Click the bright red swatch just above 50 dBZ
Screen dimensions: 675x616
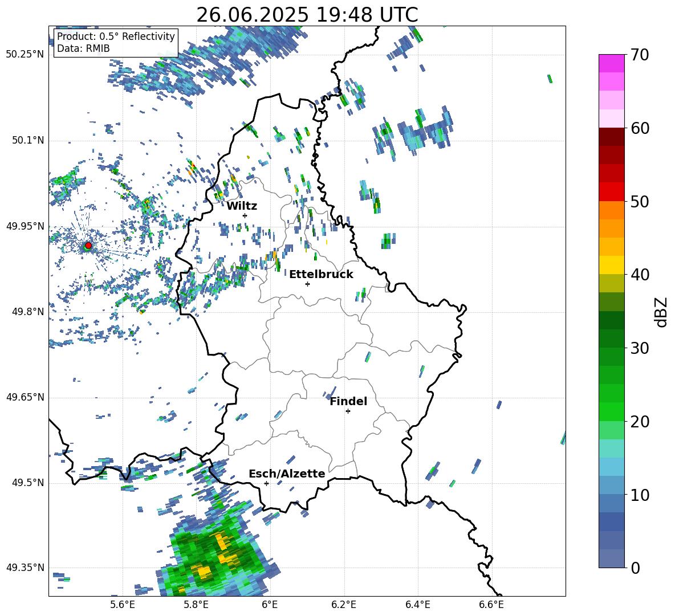(612, 192)
